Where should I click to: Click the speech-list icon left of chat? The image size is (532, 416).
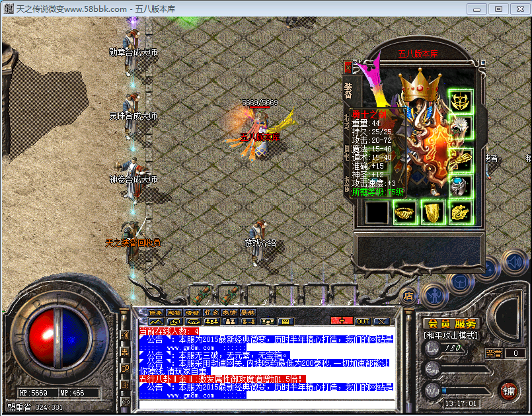coord(125,385)
